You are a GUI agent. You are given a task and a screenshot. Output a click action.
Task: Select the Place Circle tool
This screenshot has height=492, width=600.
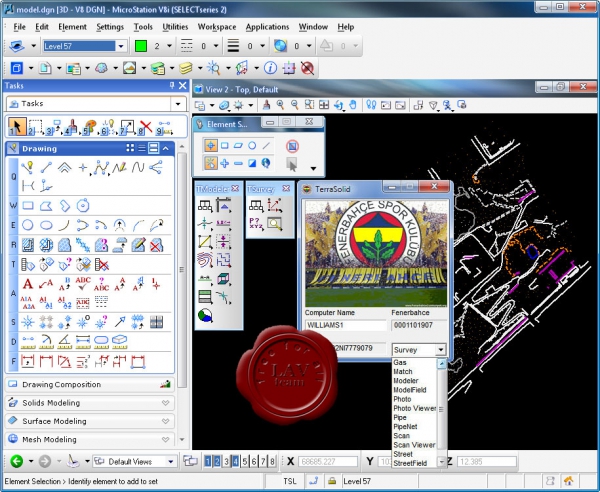point(28,225)
